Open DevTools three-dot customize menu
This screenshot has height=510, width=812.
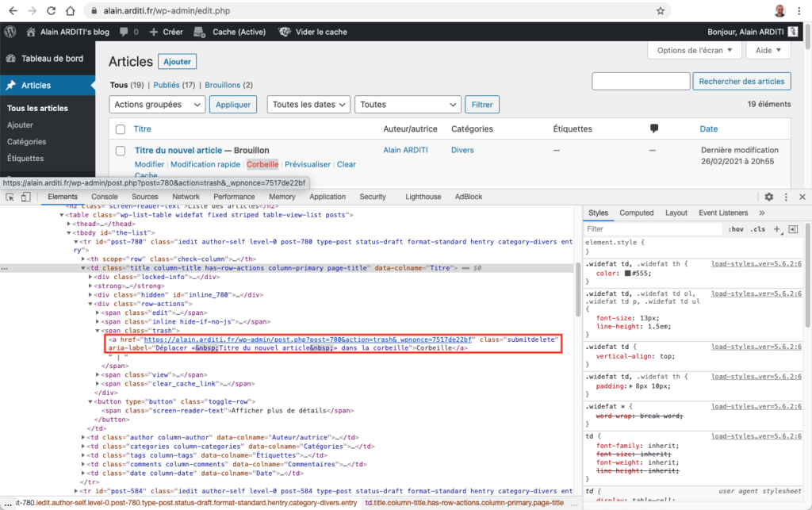point(786,197)
